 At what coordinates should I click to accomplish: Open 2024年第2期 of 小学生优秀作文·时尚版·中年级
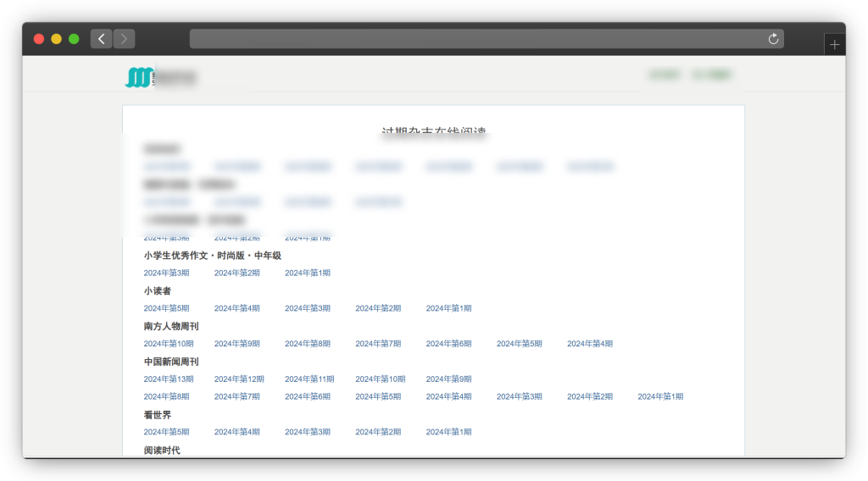point(237,274)
